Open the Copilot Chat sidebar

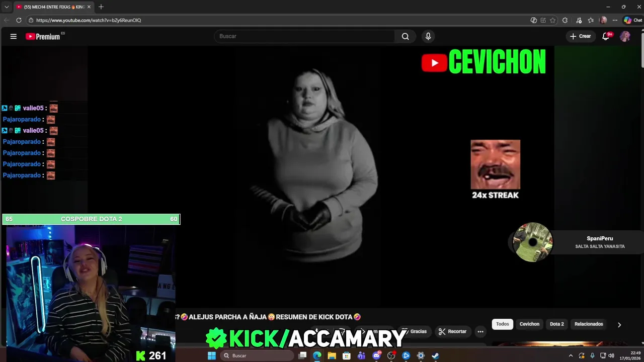coord(633,20)
